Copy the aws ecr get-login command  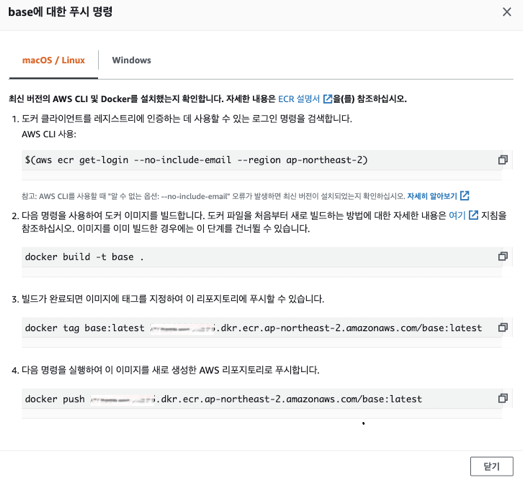[x=503, y=160]
